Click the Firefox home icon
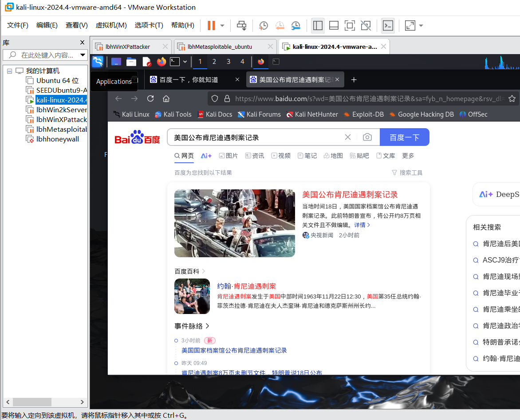520x420 pixels. pyautogui.click(x=166, y=98)
